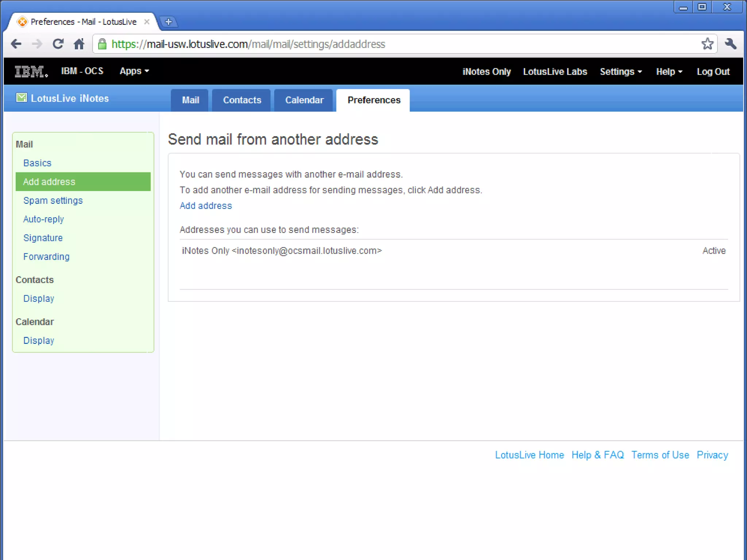Click Log Out

(x=713, y=72)
